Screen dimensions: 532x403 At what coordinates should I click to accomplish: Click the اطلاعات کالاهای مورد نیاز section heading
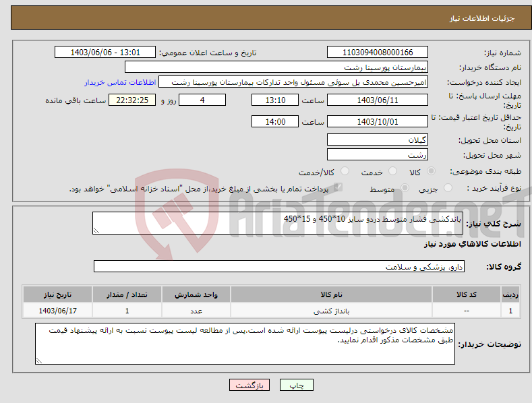tap(472, 244)
